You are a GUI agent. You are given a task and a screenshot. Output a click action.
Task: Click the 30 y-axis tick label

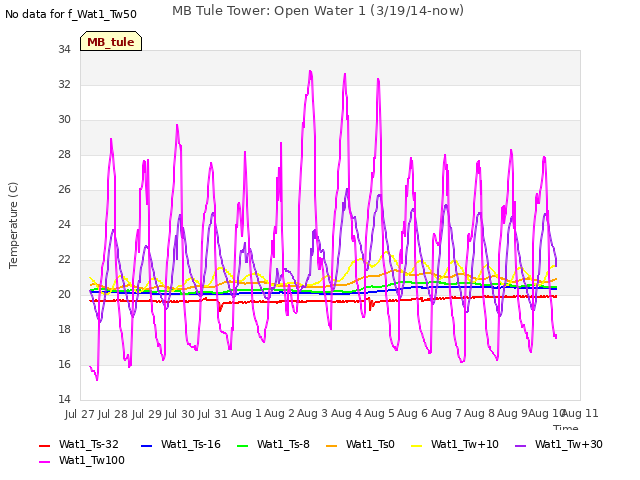[x=64, y=120]
